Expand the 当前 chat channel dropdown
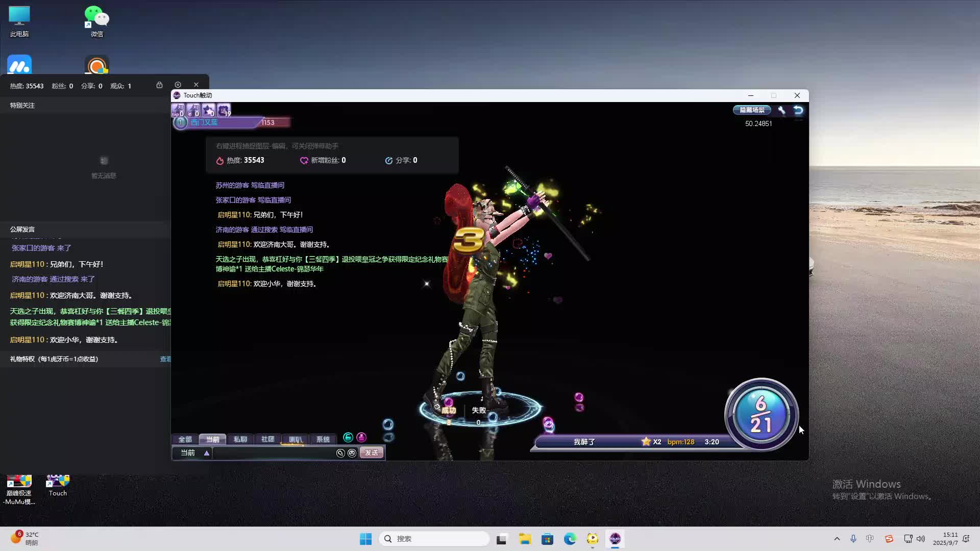 click(x=207, y=453)
